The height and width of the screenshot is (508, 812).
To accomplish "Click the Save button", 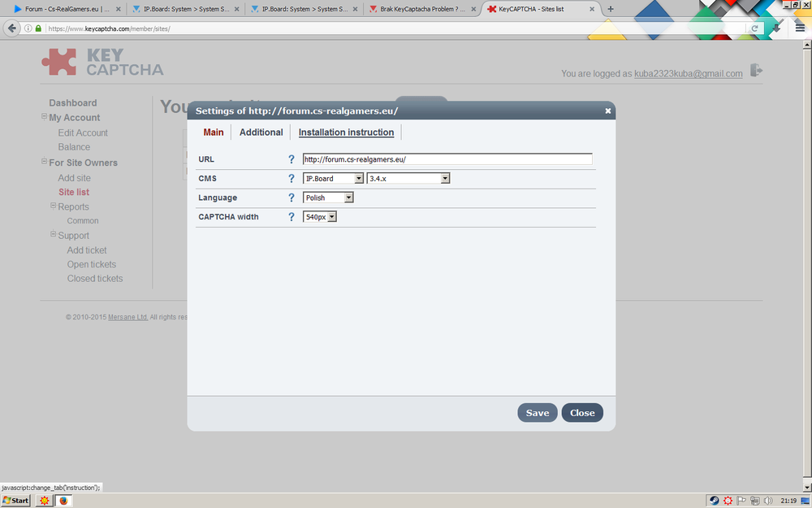I will tap(537, 413).
